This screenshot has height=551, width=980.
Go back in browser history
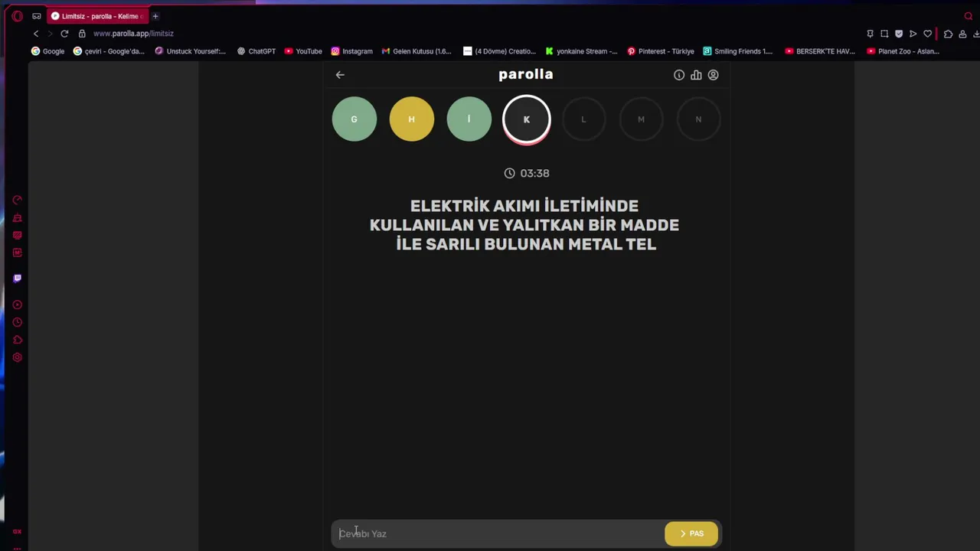(36, 34)
